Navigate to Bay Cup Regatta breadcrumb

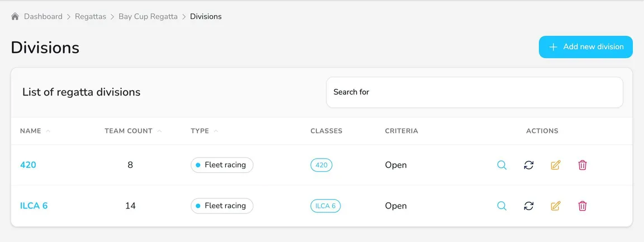148,17
